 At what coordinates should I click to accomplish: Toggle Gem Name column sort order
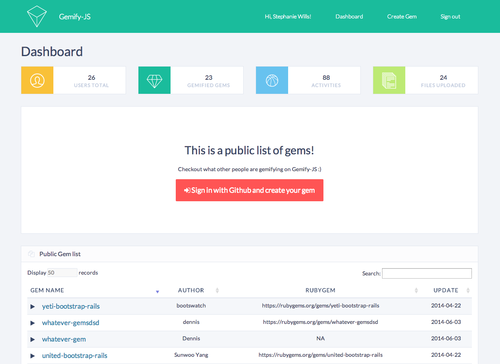point(157,292)
